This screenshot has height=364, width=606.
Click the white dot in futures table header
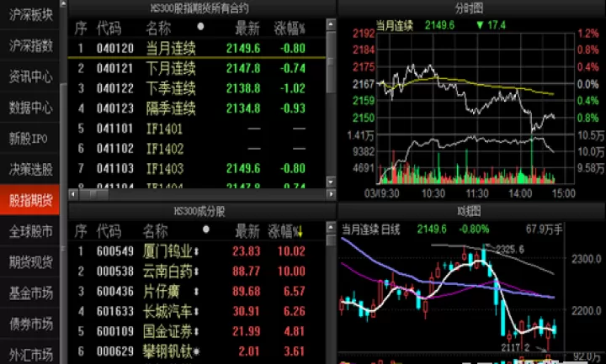200,27
